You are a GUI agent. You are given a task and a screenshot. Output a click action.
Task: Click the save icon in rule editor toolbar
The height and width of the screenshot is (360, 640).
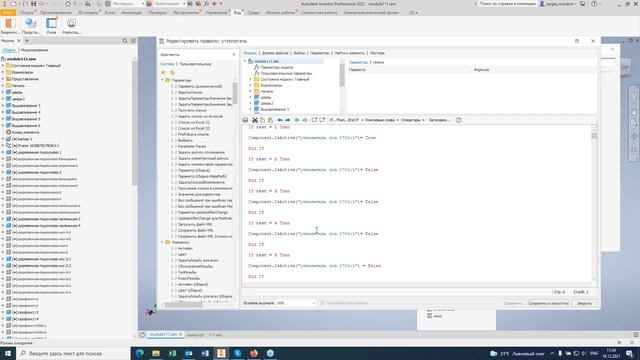click(x=245, y=120)
